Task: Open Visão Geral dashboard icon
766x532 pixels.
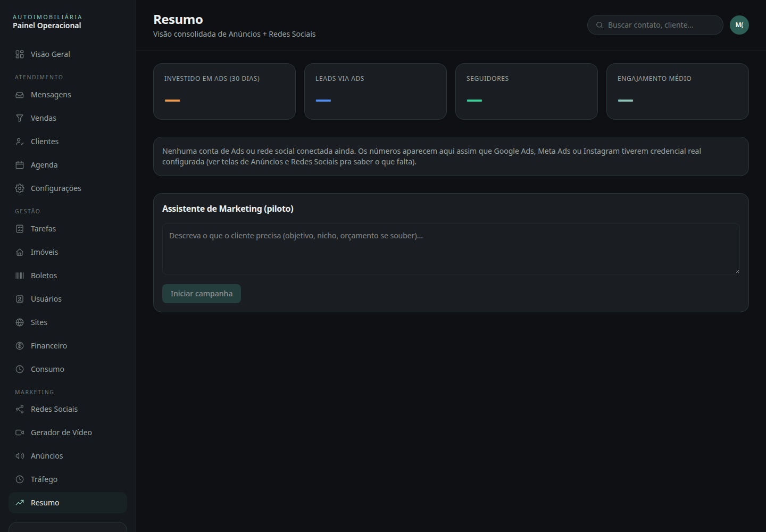Action: 20,54
